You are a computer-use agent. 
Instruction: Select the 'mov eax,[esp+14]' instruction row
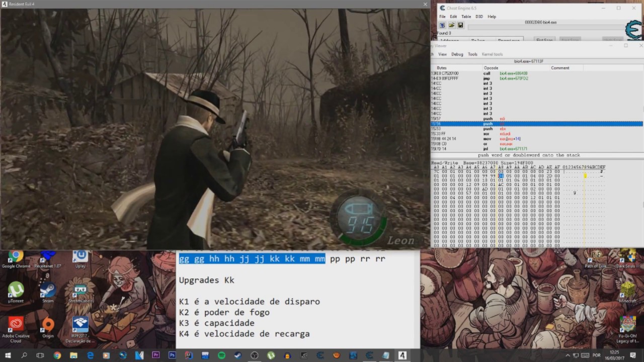(537, 139)
